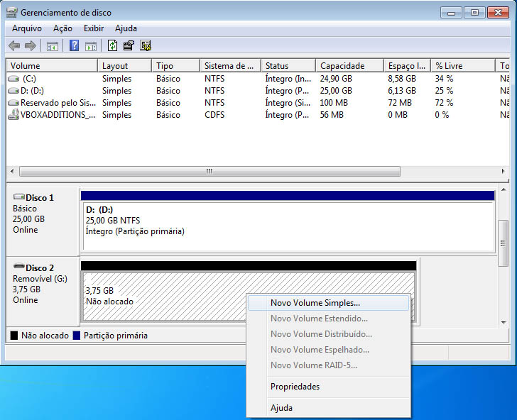Sort by the Layout column header
The image size is (517, 420).
pos(125,66)
